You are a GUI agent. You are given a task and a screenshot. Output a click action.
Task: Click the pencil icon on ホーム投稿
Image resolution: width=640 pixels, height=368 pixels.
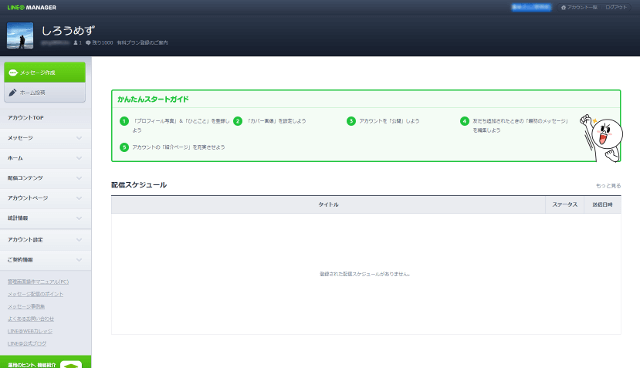(x=13, y=93)
